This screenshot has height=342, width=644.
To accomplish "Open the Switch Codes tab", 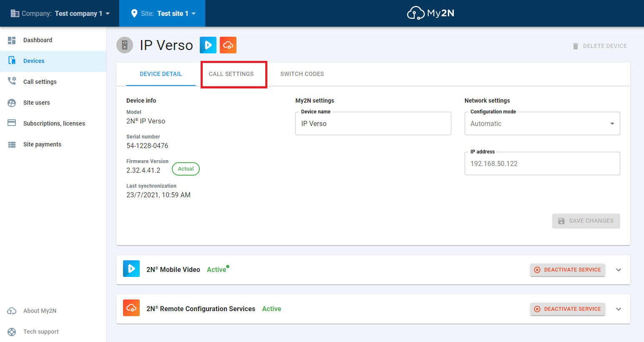I will (x=302, y=74).
